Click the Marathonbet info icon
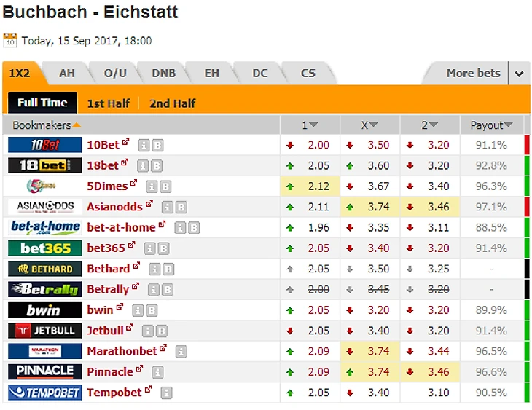 coord(181,352)
